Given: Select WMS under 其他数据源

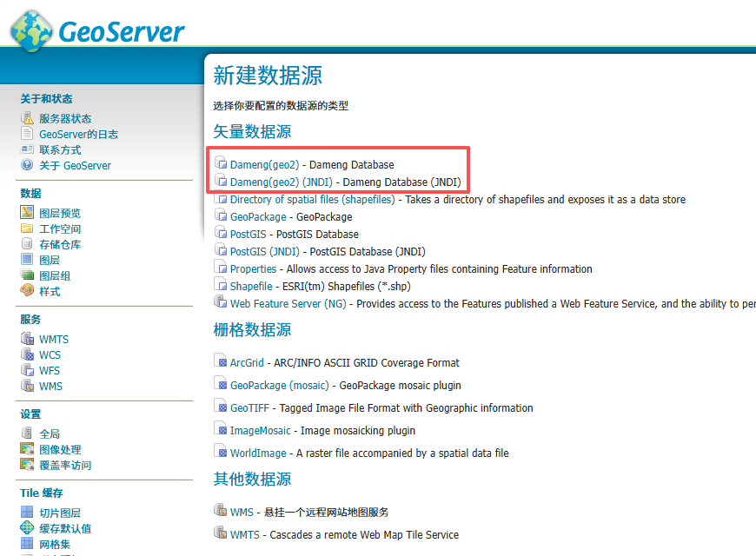Looking at the screenshot, I should tap(242, 512).
